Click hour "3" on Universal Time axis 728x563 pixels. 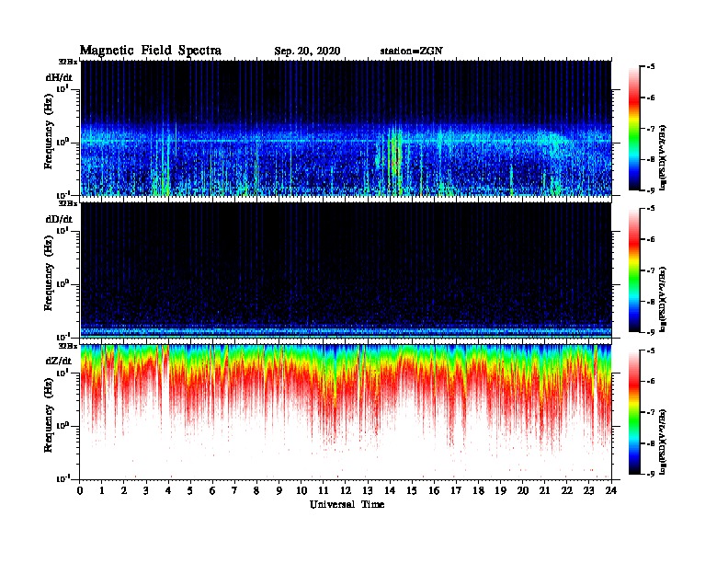click(147, 490)
